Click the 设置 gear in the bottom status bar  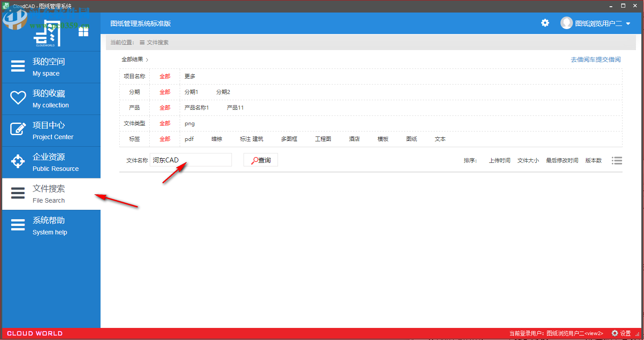pos(615,333)
